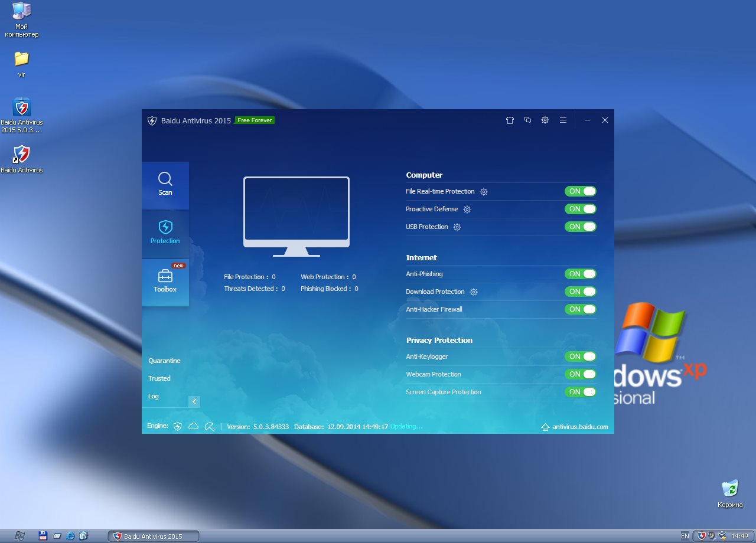Click the Version: 5.0.3.84333 text
The image size is (756, 543).
click(x=258, y=426)
